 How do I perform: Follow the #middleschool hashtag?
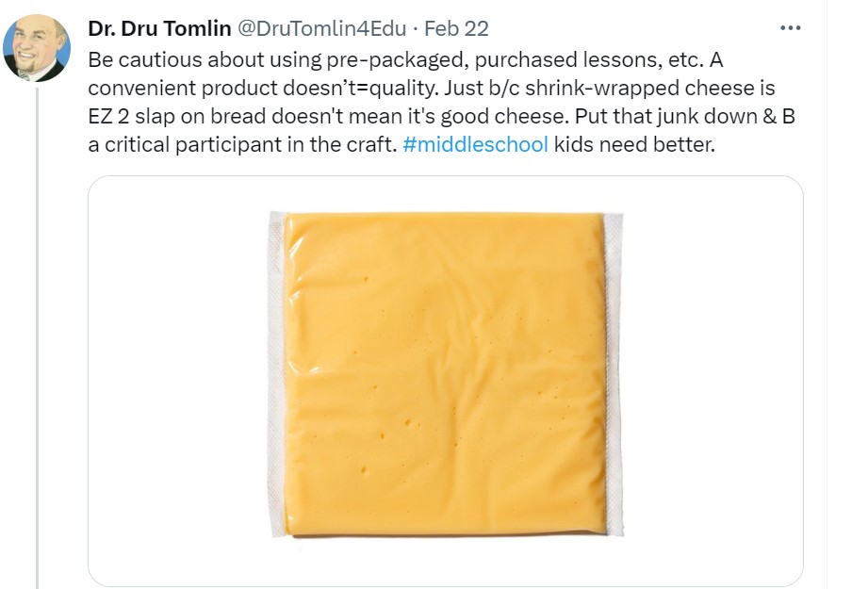[x=481, y=147]
